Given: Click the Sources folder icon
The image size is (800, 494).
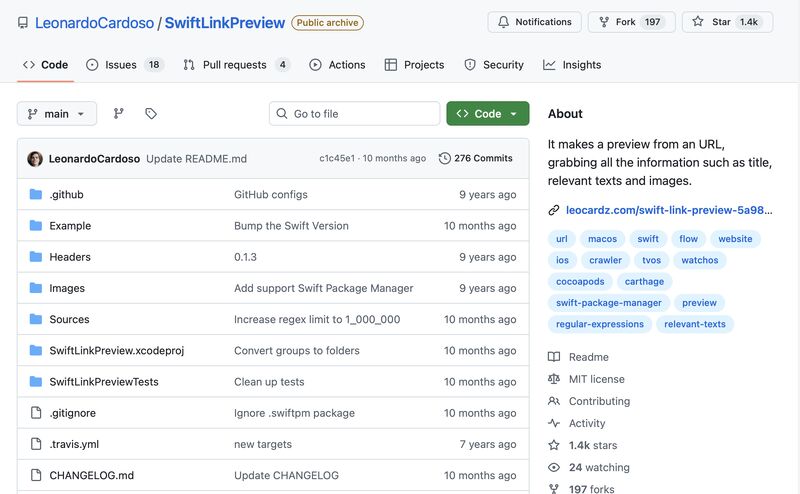Looking at the screenshot, I should (36, 319).
